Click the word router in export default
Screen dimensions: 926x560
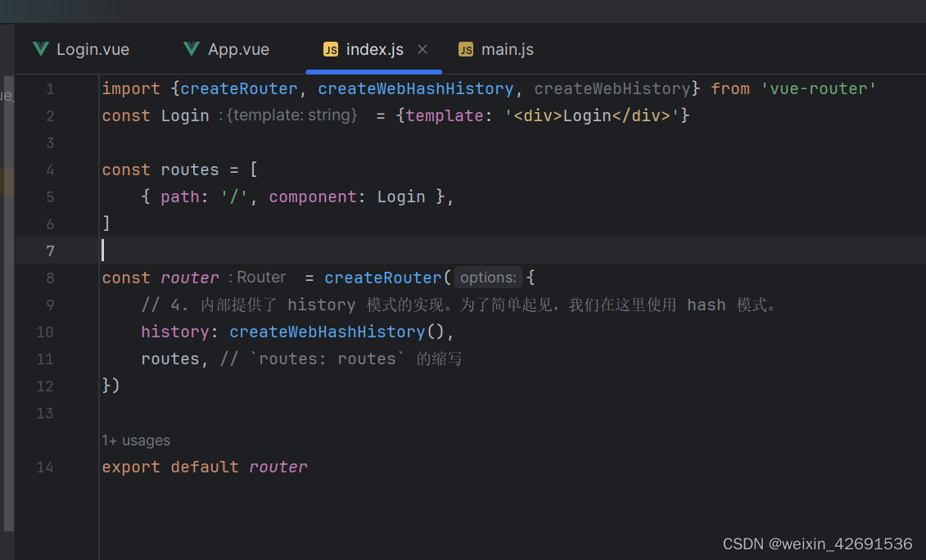click(x=278, y=467)
